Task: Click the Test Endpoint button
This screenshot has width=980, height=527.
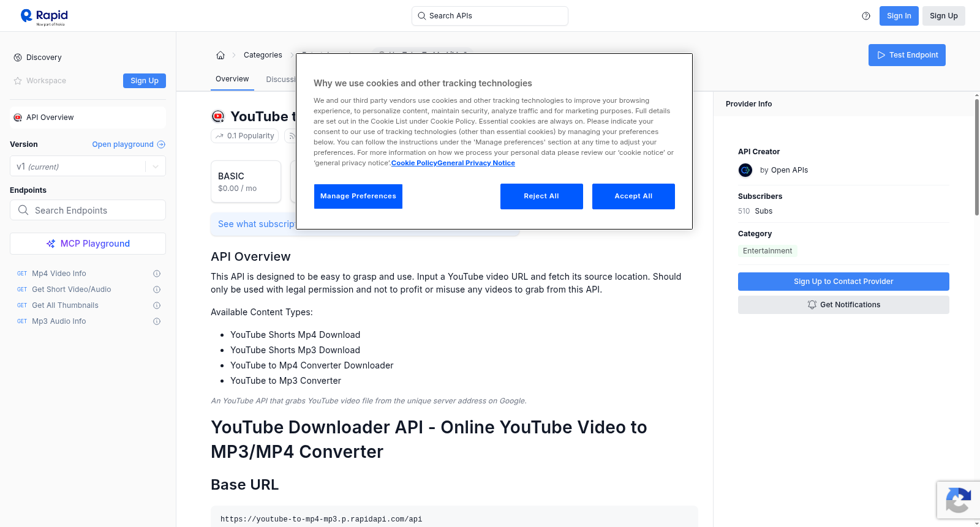Action: [907, 55]
